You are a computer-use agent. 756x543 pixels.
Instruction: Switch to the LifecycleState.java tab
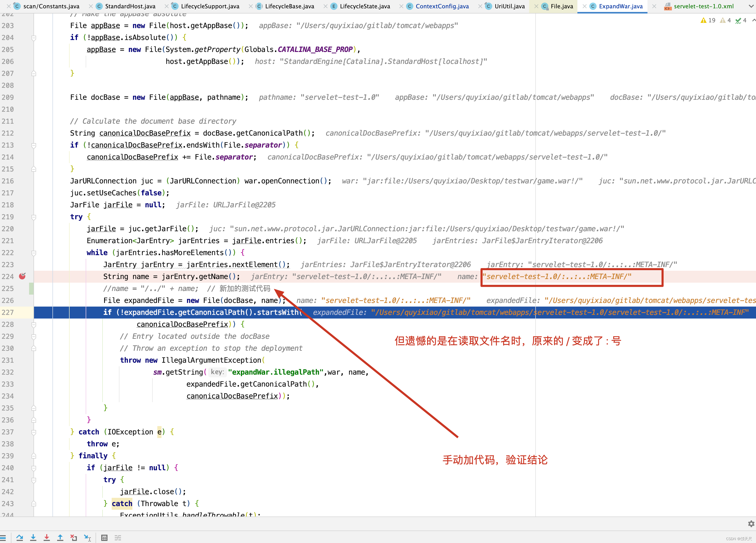[365, 6]
